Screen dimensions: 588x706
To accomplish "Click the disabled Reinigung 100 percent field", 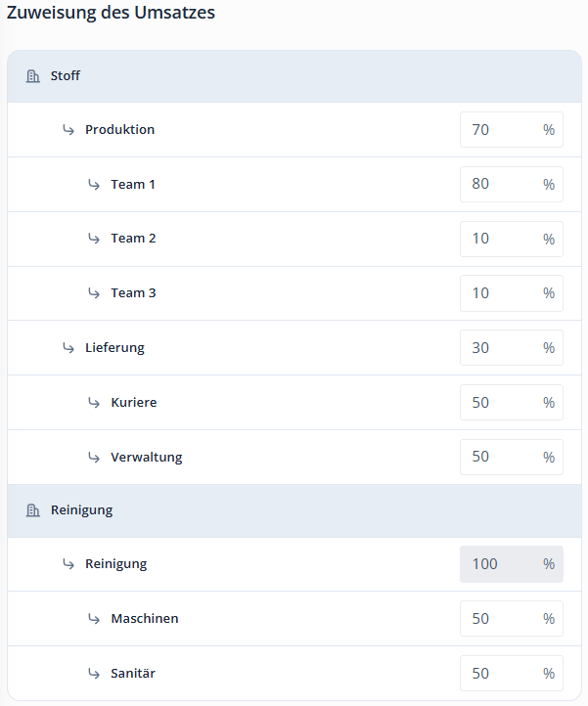I will point(501,564).
